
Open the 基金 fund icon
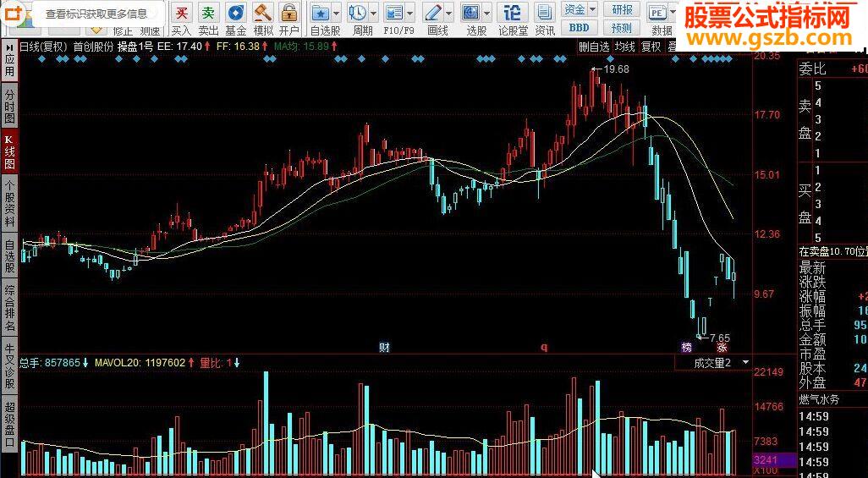[x=236, y=12]
